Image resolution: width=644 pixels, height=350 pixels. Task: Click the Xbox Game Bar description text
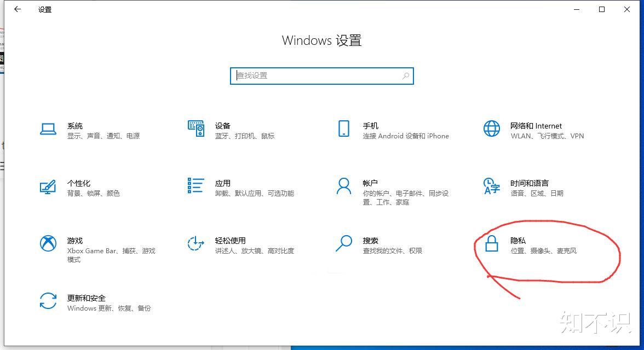(x=111, y=255)
